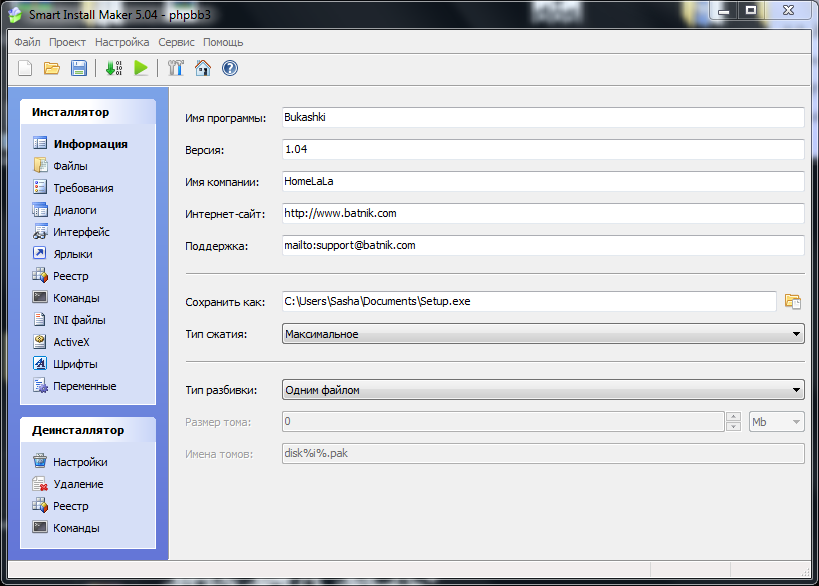Click the Run/Test green play icon
819x586 pixels.
point(141,68)
